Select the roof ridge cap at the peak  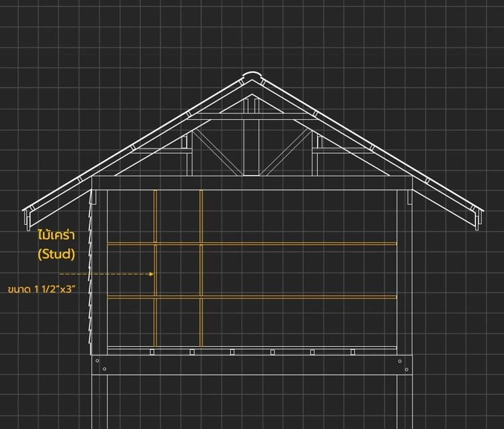pyautogui.click(x=251, y=75)
